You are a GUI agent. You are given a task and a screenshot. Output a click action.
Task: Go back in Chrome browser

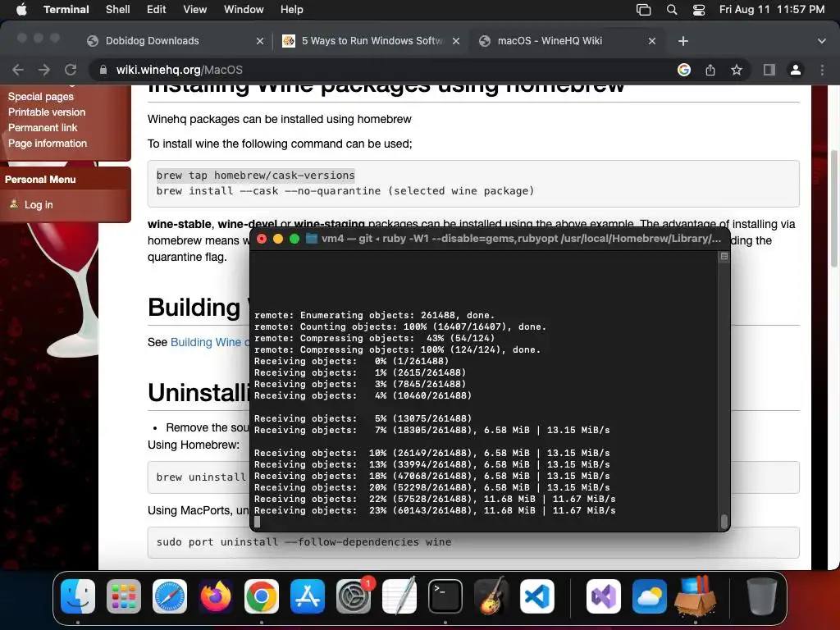pyautogui.click(x=18, y=70)
